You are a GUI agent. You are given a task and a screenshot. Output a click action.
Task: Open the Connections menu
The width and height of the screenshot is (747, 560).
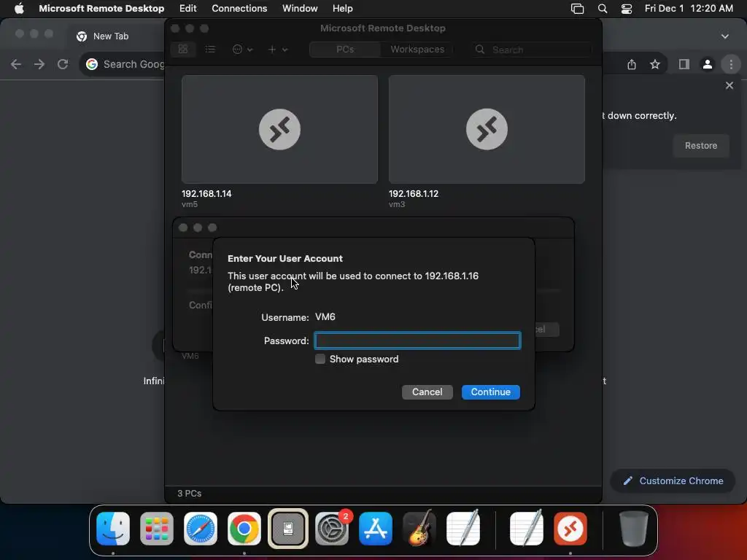(239, 8)
